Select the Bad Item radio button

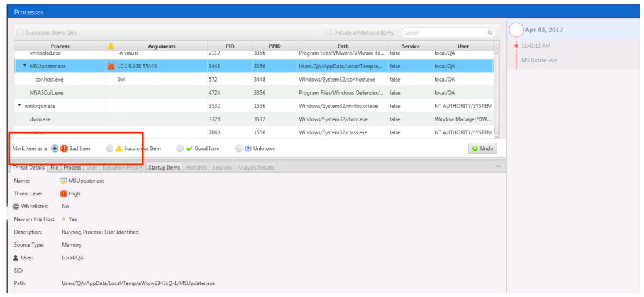point(55,148)
